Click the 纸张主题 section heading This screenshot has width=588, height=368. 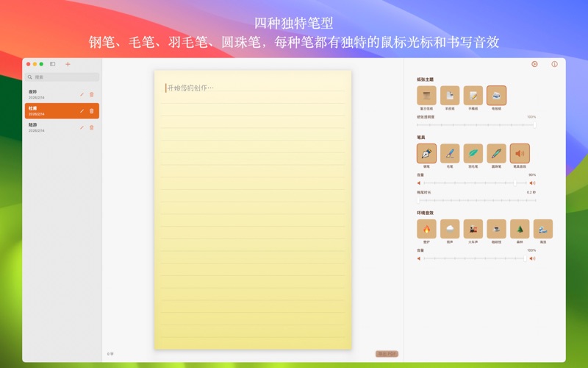(426, 79)
